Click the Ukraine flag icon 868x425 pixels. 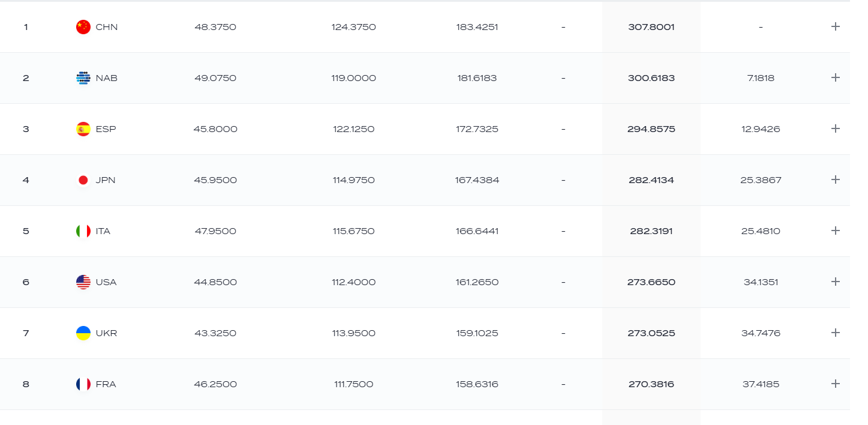[x=83, y=333]
